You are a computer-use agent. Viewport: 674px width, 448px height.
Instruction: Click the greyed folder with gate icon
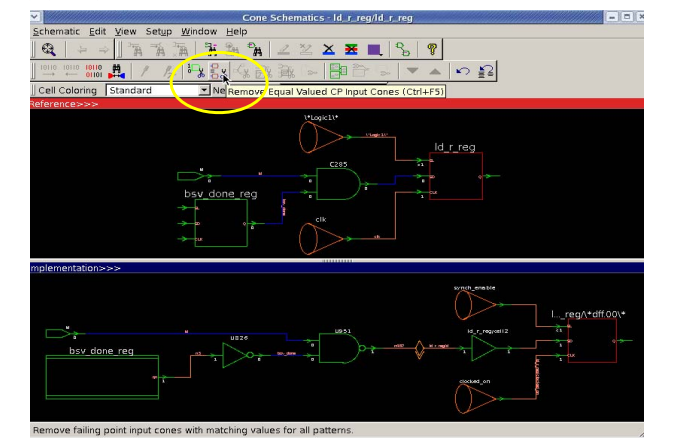pos(361,71)
